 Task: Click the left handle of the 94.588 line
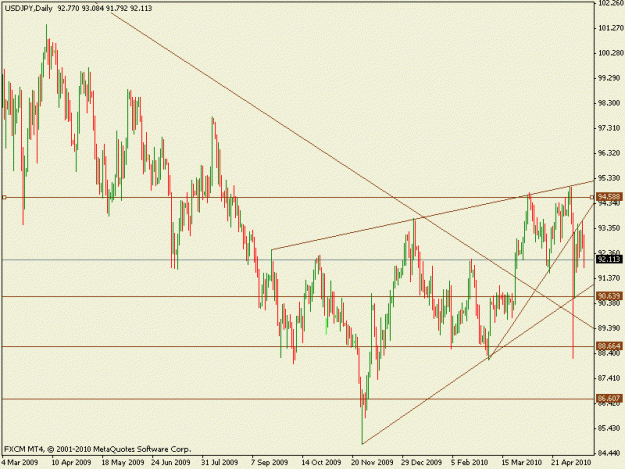(4, 197)
